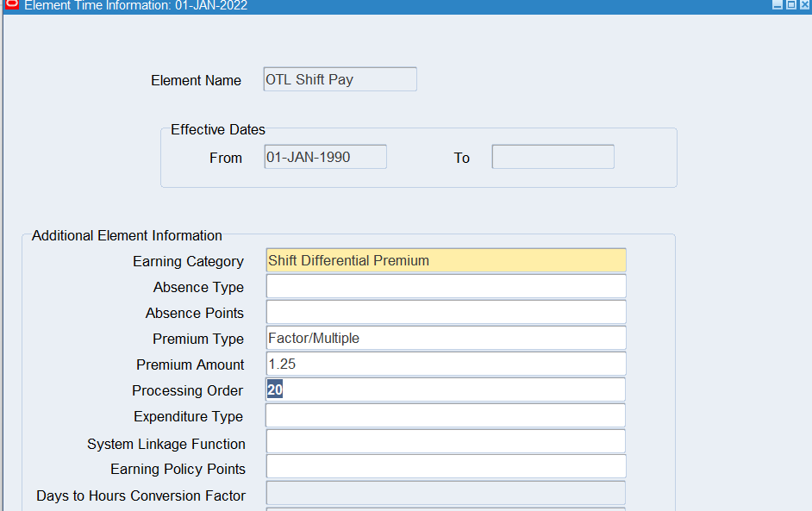
Task: Select the Absence Points field
Action: (446, 312)
